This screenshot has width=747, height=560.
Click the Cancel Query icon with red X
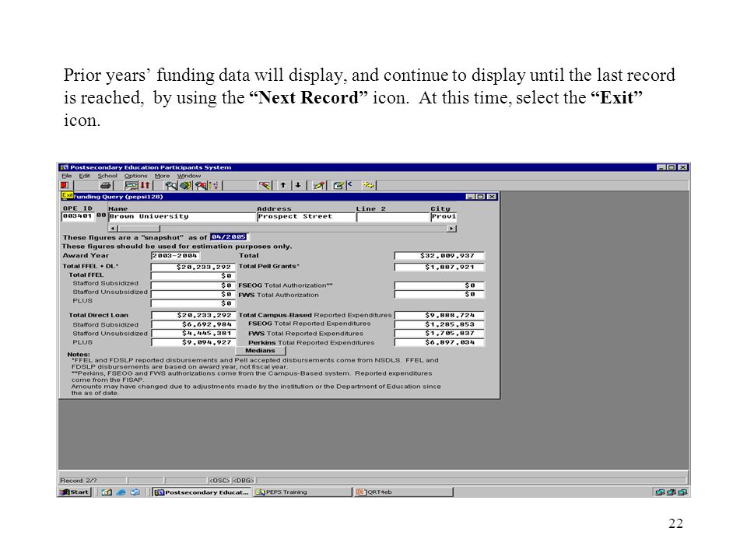click(201, 185)
